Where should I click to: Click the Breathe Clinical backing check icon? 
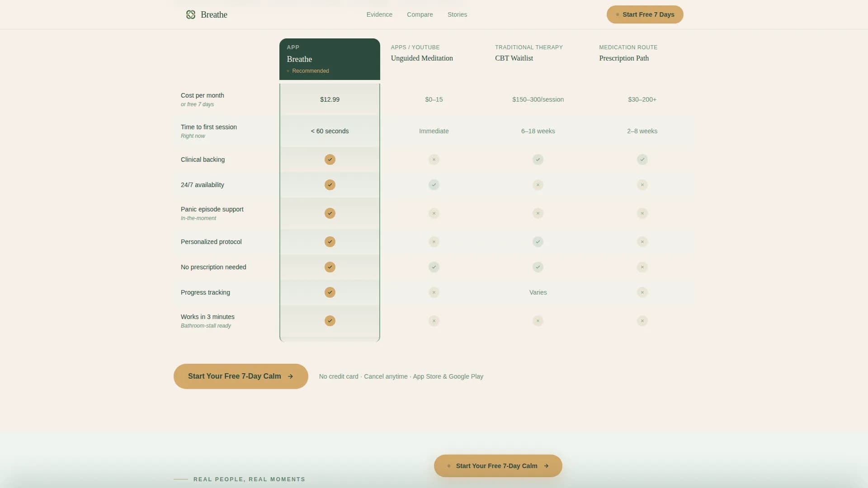[330, 160]
